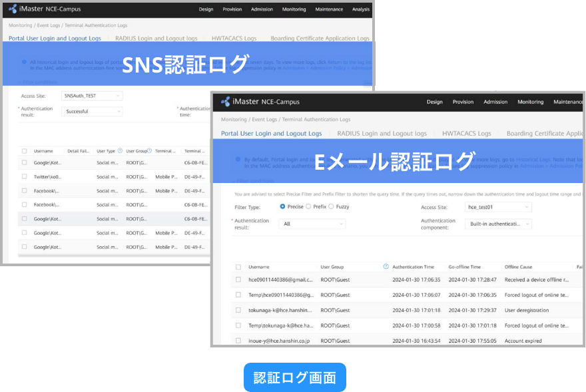Image resolution: width=586 pixels, height=392 pixels.
Task: Click offline cause 'User deregistration'
Action: 527,310
